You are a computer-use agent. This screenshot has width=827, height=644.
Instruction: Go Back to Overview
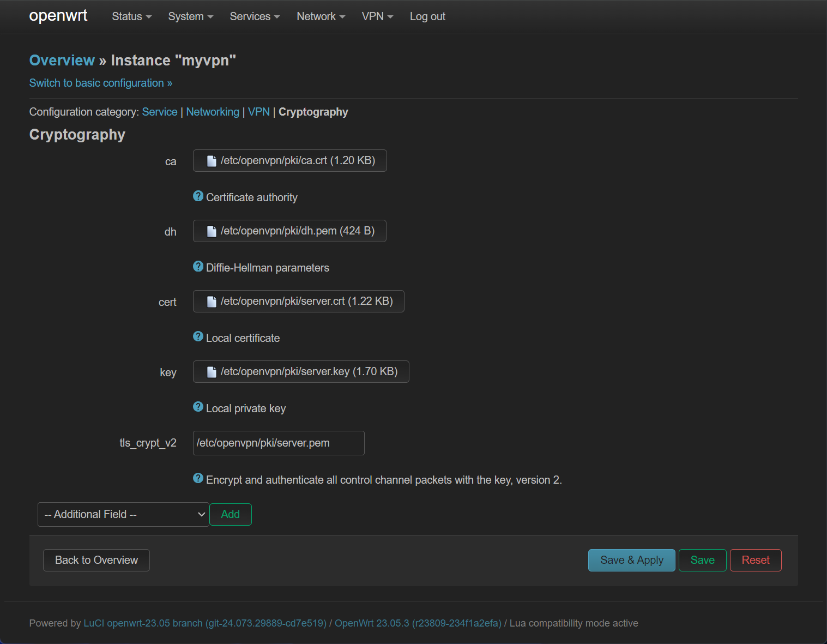pos(96,560)
